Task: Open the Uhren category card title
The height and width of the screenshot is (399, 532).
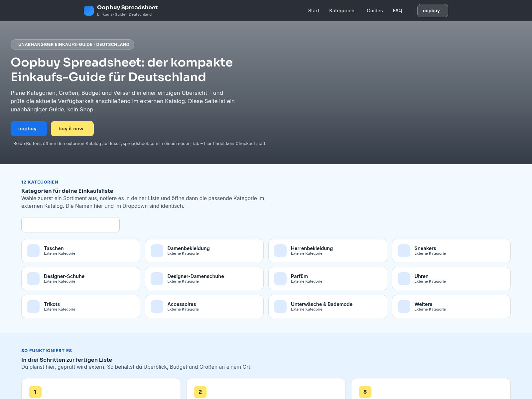Action: coord(421,276)
